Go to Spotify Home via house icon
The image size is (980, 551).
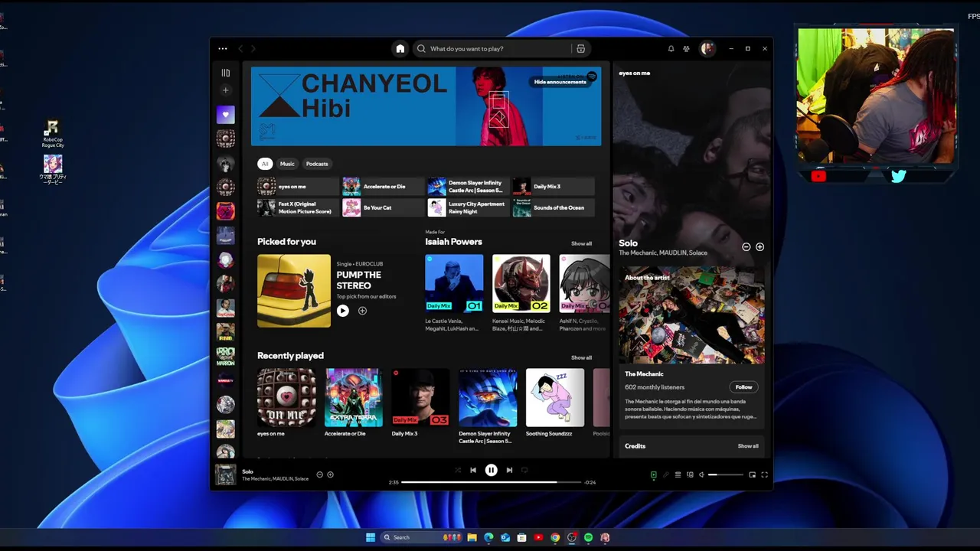click(x=400, y=49)
